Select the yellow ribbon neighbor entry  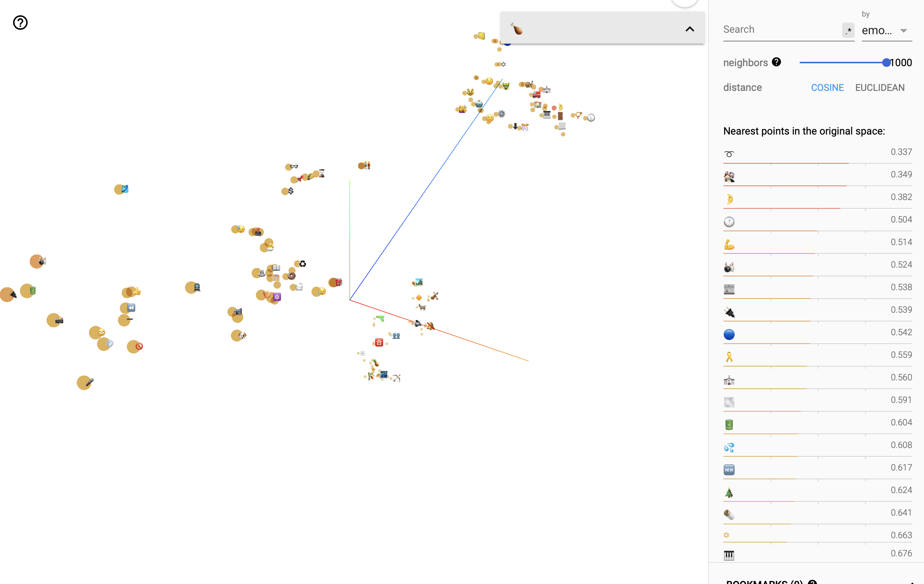click(729, 357)
